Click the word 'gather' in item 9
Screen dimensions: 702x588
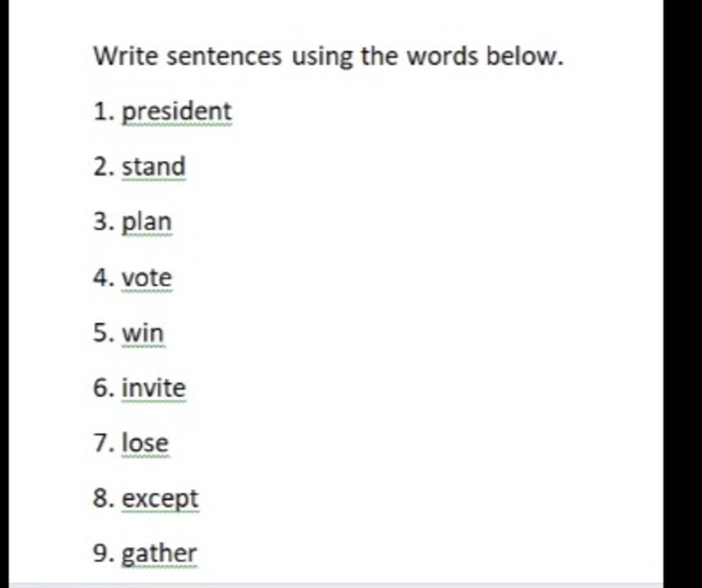coord(159,555)
